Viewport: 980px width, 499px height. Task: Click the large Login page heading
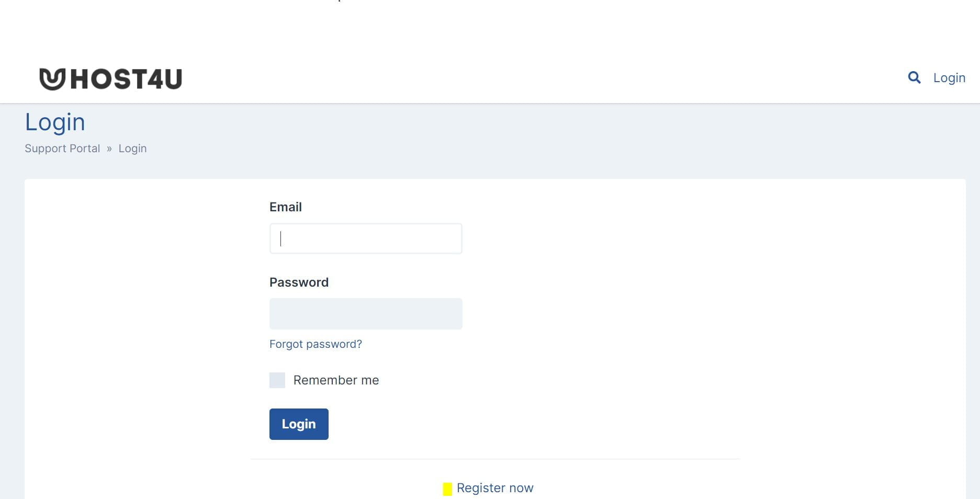[55, 123]
